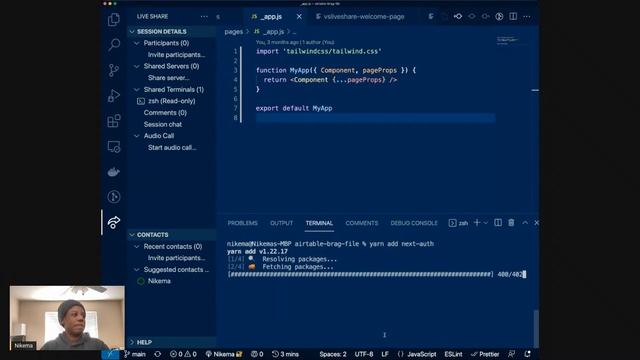The image size is (640, 360).
Task: Close the _app.js editor tab
Action: [299, 16]
